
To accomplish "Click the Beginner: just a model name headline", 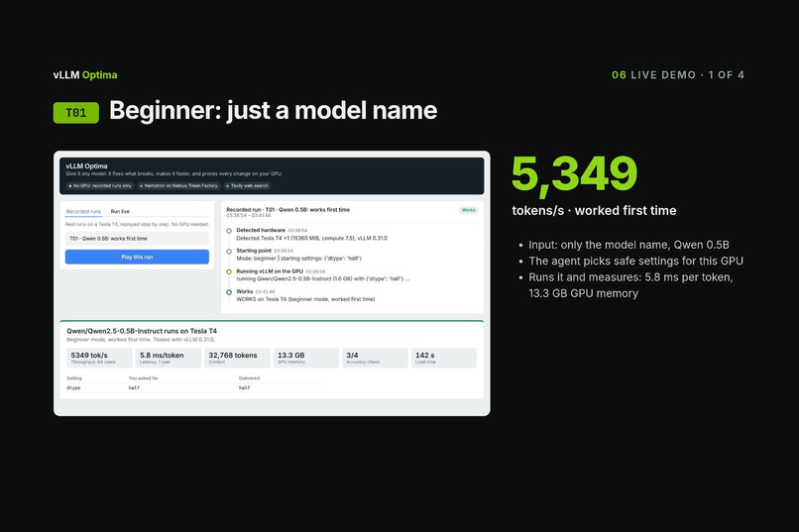I will coord(274,111).
